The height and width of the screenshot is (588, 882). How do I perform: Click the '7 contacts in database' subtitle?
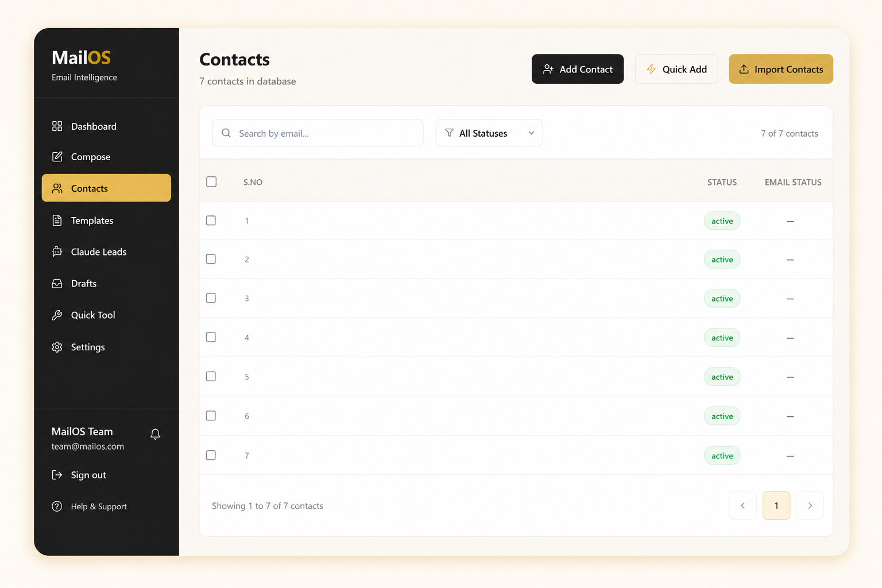[247, 82]
